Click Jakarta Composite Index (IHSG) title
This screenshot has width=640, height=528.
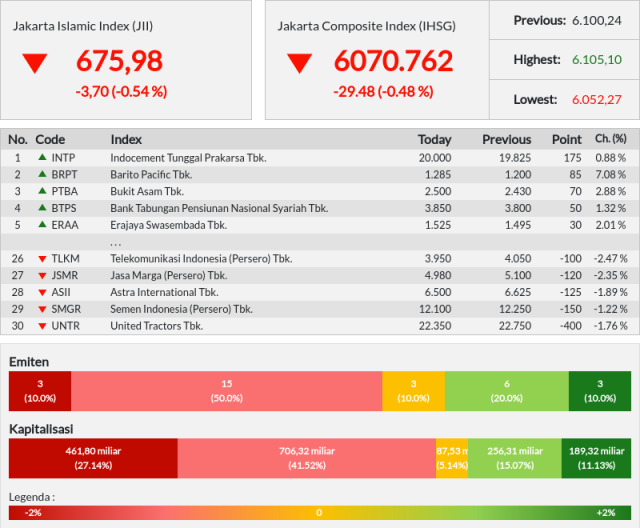click(367, 26)
